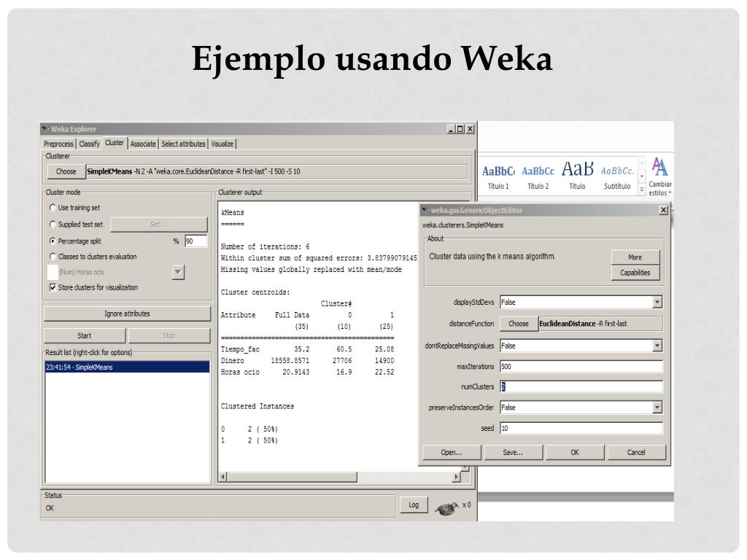Click the percentage split value field
Viewport: 747px width, 560px height.
(x=196, y=241)
